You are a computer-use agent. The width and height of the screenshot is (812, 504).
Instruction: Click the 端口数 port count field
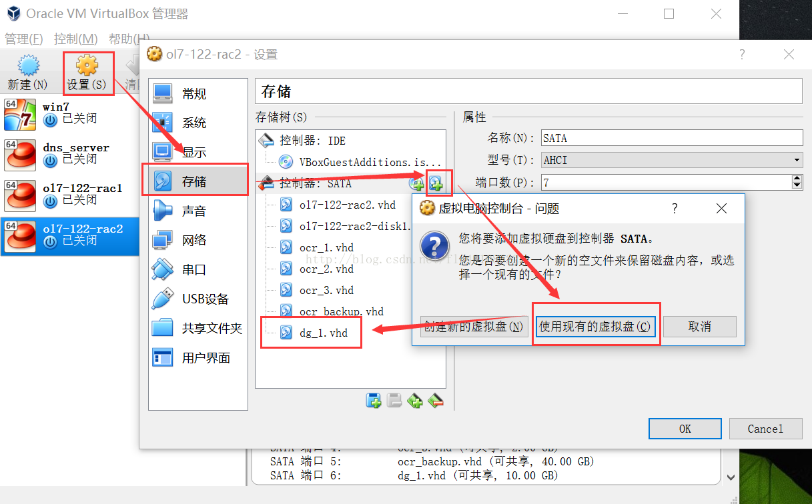point(666,182)
